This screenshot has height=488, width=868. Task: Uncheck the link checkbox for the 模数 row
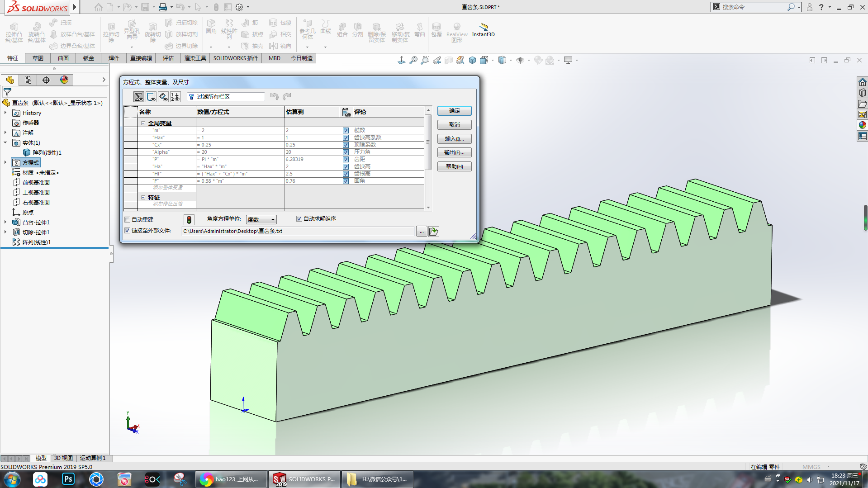[346, 130]
